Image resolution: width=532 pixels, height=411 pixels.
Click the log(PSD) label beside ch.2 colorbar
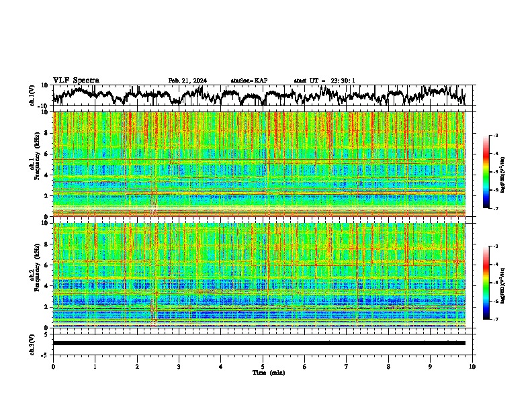[x=503, y=285]
